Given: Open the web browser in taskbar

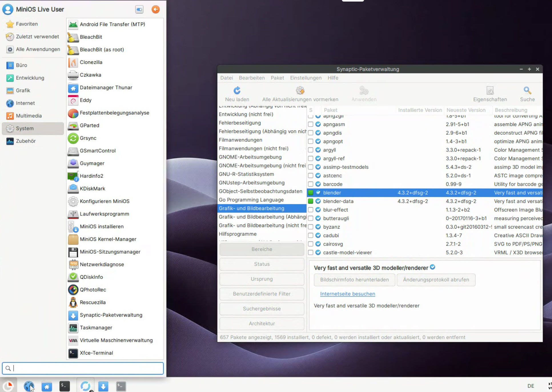Looking at the screenshot, I should pos(29,386).
